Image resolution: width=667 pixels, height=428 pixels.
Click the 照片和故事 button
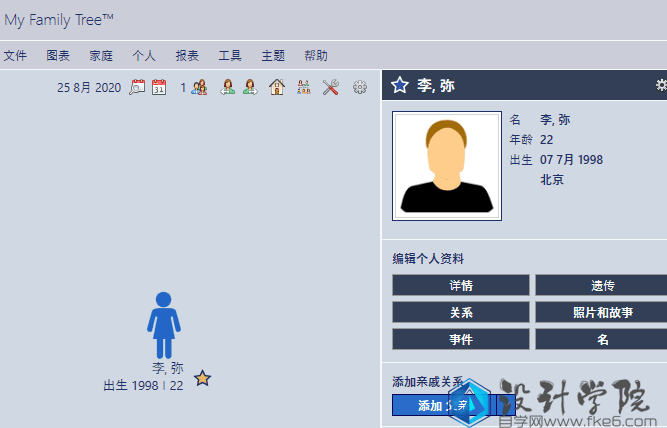(x=601, y=312)
